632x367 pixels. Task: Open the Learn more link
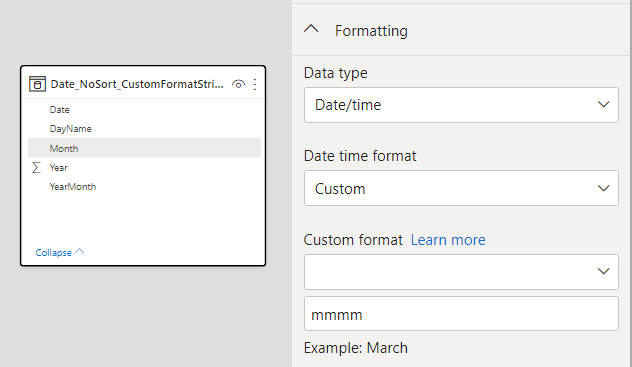[x=448, y=240]
